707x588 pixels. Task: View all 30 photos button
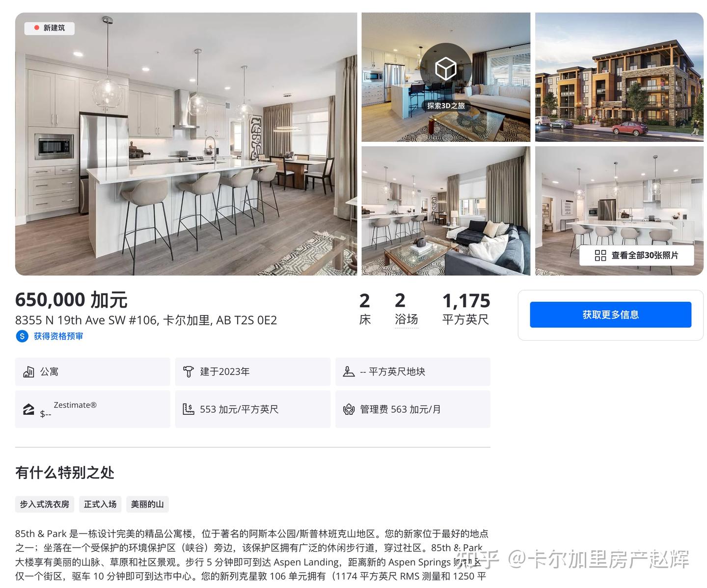[636, 255]
